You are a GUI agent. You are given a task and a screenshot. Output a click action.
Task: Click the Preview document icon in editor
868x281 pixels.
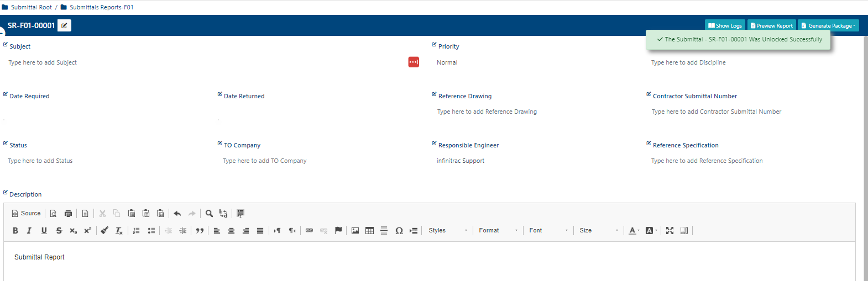tap(54, 214)
